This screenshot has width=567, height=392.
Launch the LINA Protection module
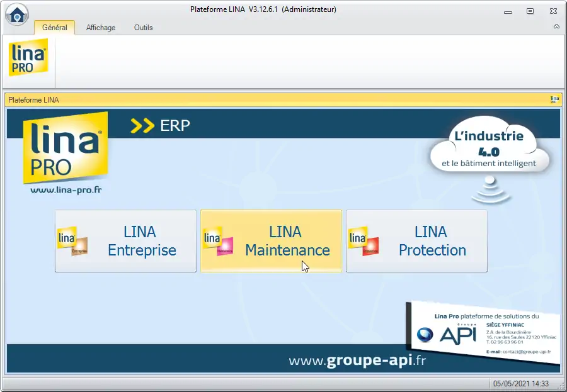tap(416, 241)
